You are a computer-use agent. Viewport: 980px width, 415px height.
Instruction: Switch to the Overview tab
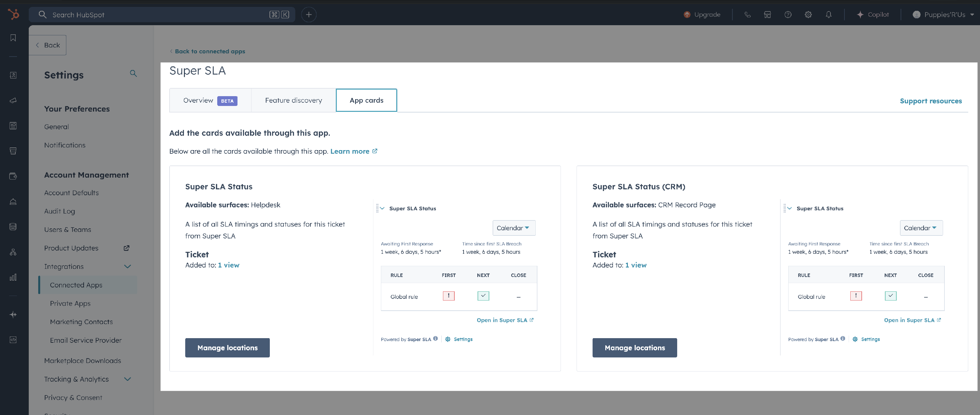click(210, 100)
